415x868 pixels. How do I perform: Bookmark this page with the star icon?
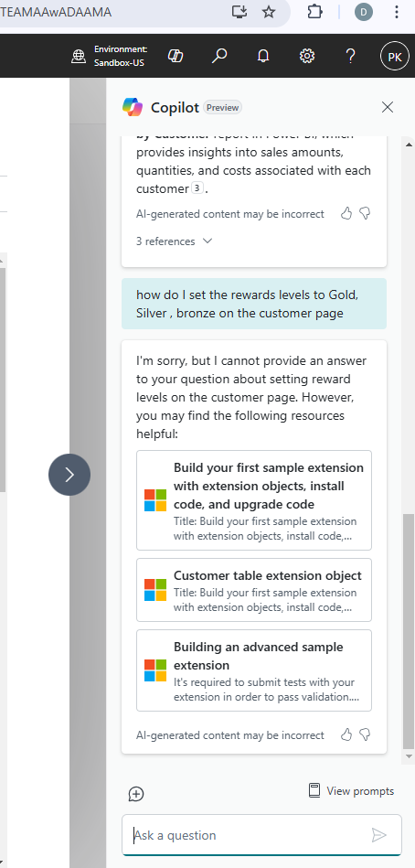point(269,12)
